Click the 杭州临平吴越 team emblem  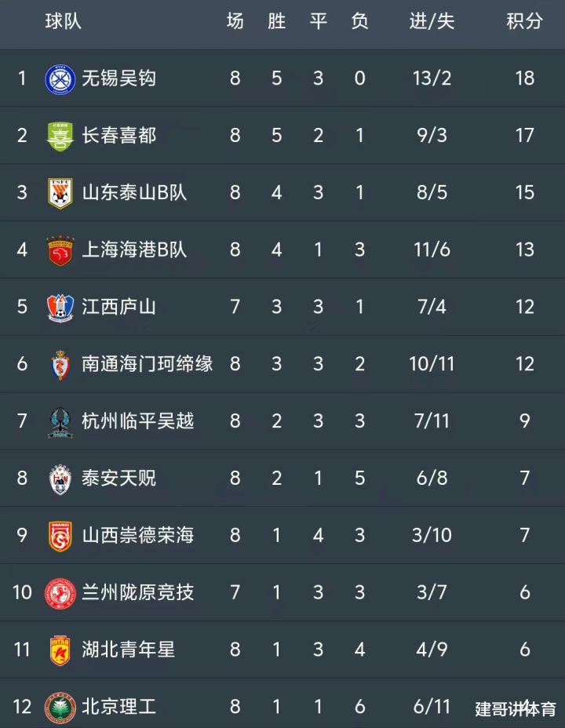point(60,423)
